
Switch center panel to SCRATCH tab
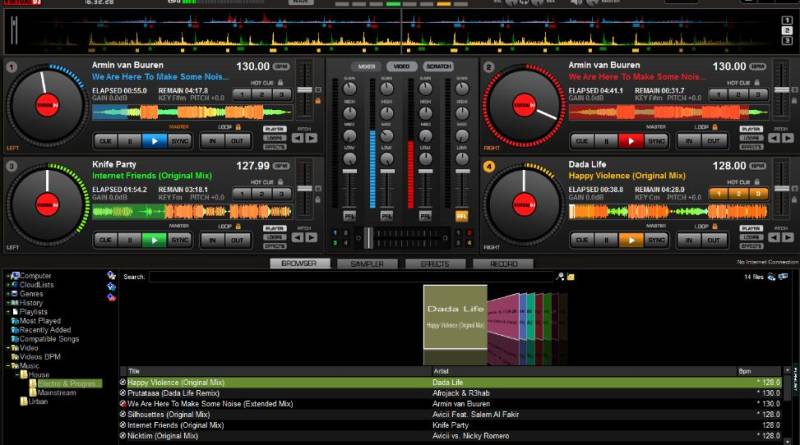point(438,66)
